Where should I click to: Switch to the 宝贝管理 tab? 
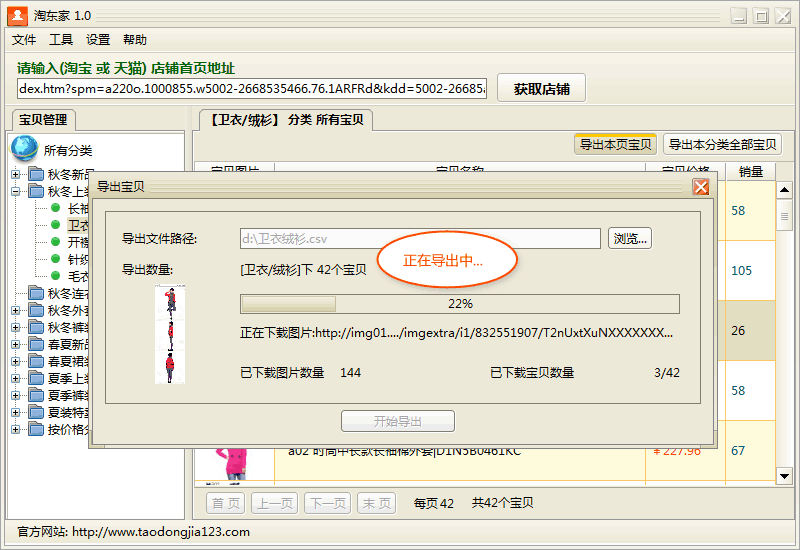coord(43,120)
